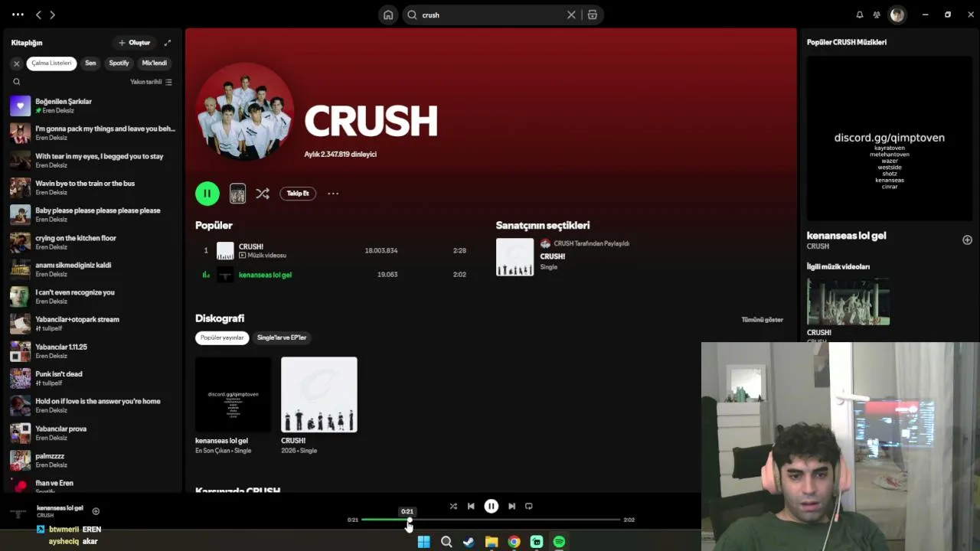This screenshot has height=551, width=980.
Task: Toggle repeat in the player bar
Action: (x=529, y=506)
